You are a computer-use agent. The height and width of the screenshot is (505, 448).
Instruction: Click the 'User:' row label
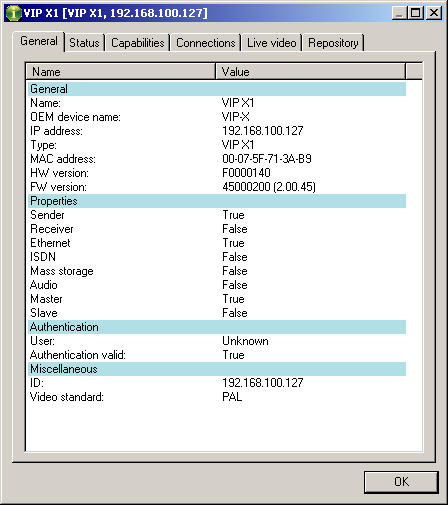coord(42,341)
